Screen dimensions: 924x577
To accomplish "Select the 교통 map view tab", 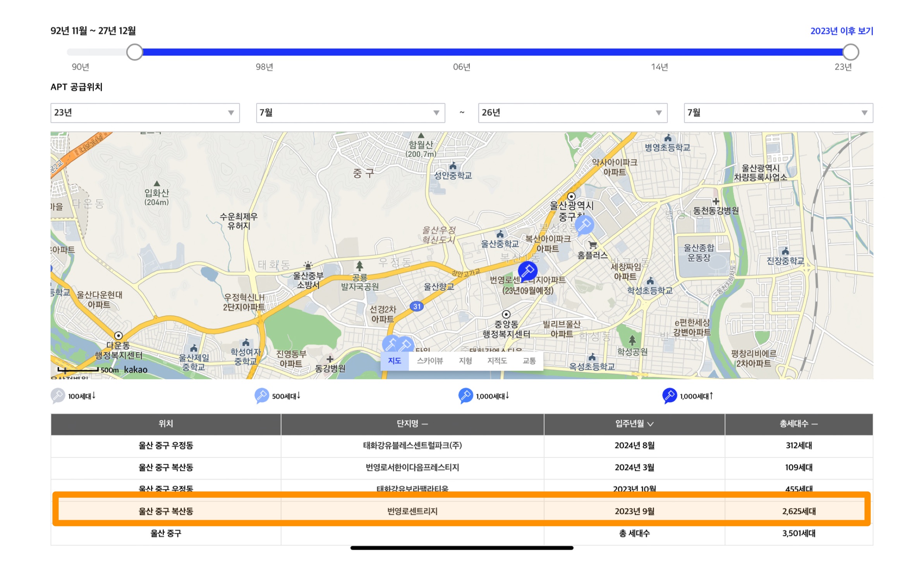I will pos(529,361).
